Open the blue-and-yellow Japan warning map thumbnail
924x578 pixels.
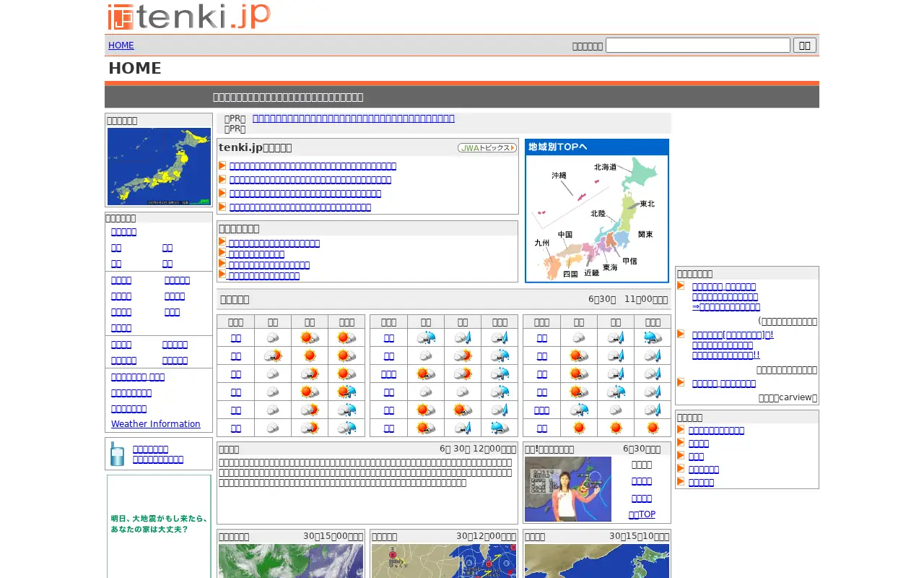click(159, 166)
